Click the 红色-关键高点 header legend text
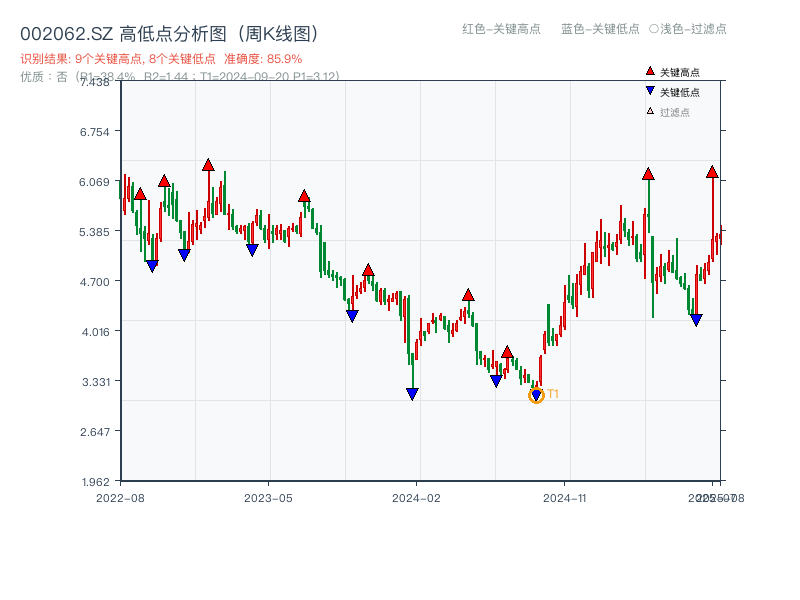Screen dimensions: 800x600 point(502,29)
